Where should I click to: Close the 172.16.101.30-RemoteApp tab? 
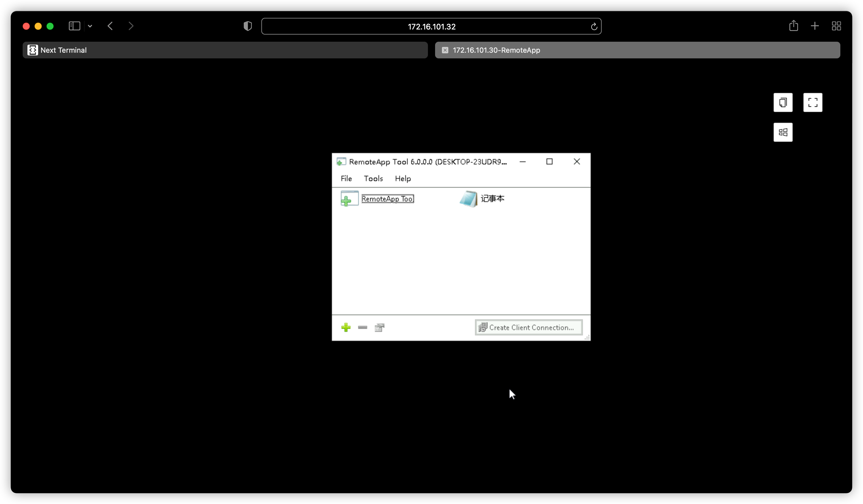(445, 50)
